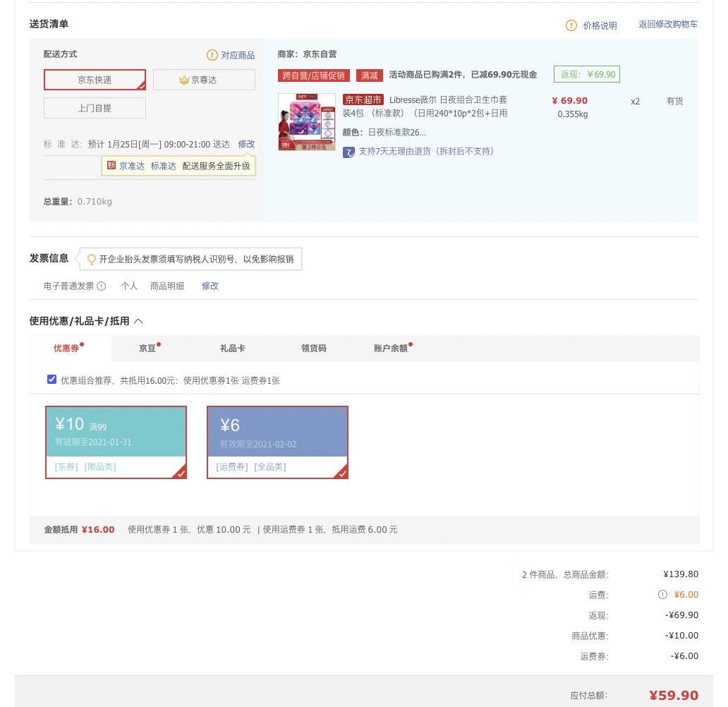Click the 7-day return shield icon
Screen dimensions: 728x707
pyautogui.click(x=348, y=152)
